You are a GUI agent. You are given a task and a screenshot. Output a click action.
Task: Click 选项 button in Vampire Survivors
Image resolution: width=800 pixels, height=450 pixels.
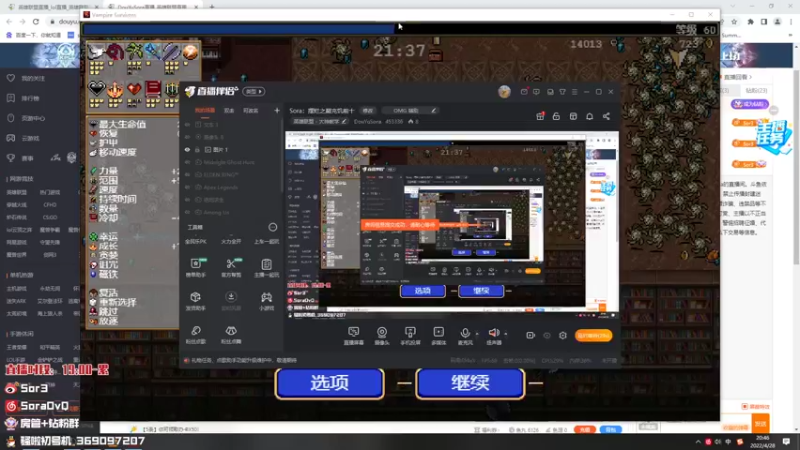[x=330, y=383]
